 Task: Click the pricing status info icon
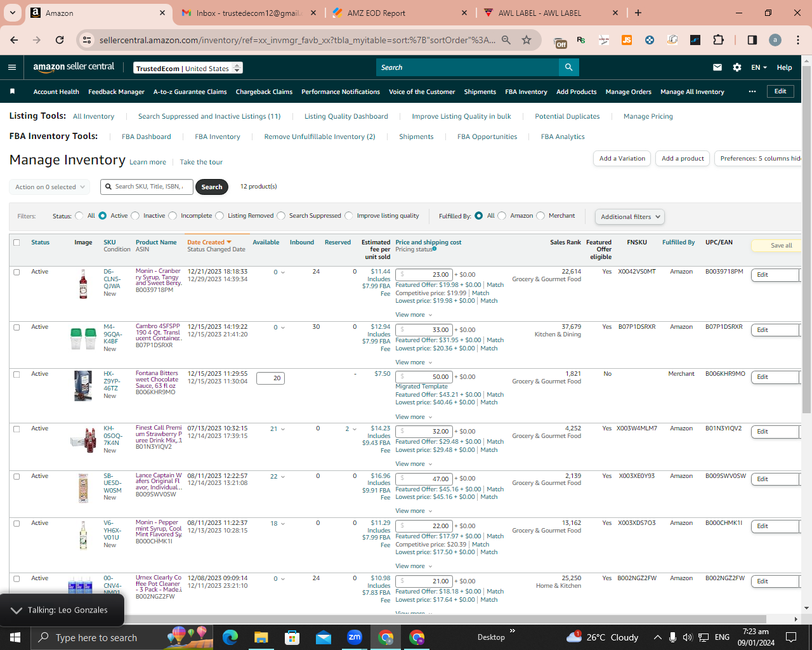[435, 249]
